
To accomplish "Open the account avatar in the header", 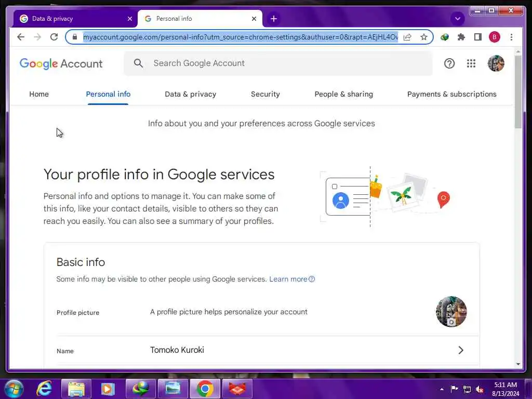I will (496, 63).
